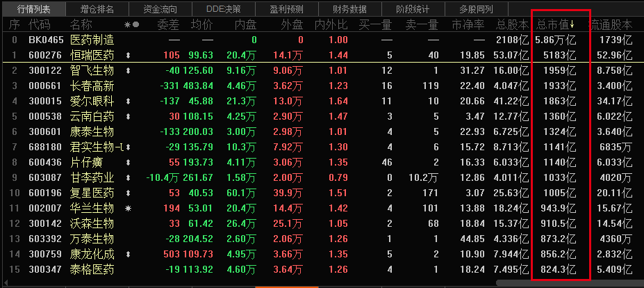Open the DDE决策 tab
Viewport: 644px width, 288px height.
[x=224, y=9]
